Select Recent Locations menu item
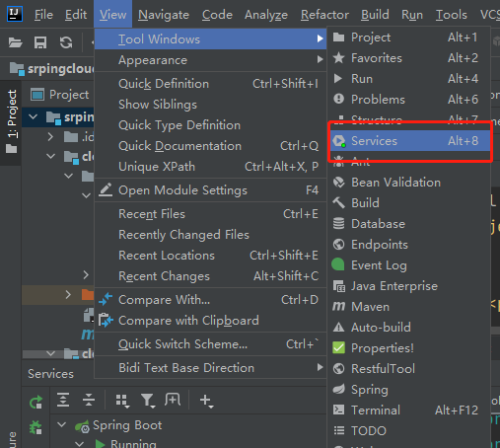Screen dimensions: 500x448 coord(210,256)
